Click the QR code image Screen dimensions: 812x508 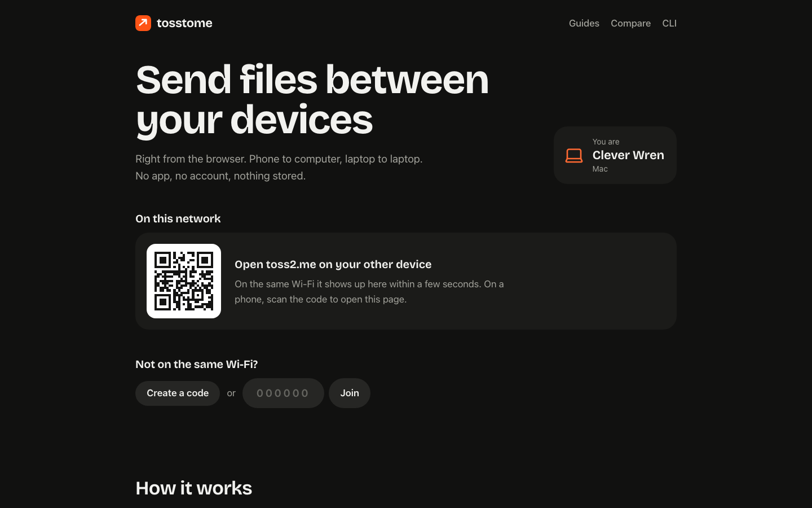(184, 281)
